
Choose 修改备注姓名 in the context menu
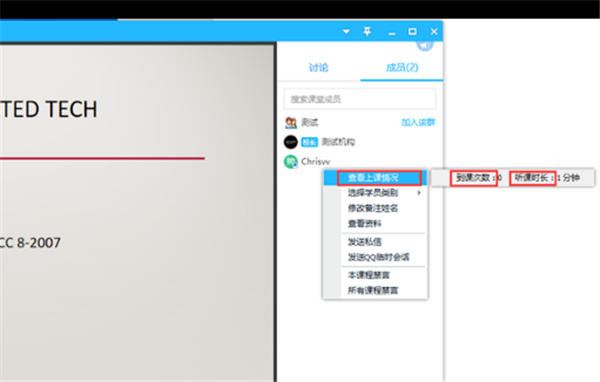(373, 208)
